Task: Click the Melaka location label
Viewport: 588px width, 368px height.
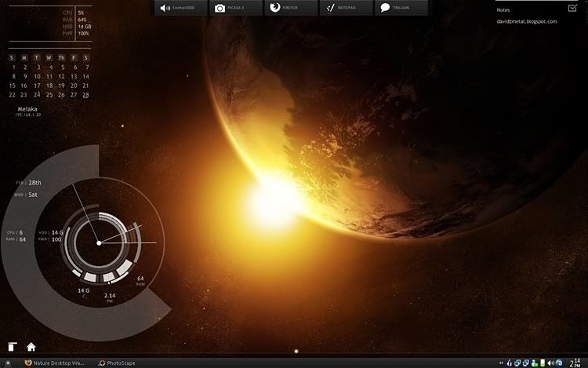Action: [29, 109]
